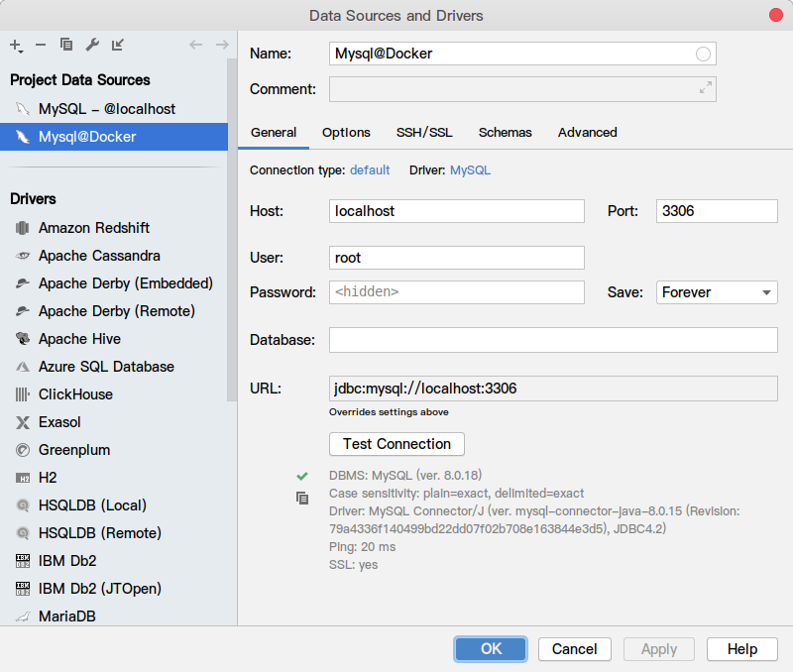Open Help for this dialog
This screenshot has height=672, width=793.
(x=741, y=649)
